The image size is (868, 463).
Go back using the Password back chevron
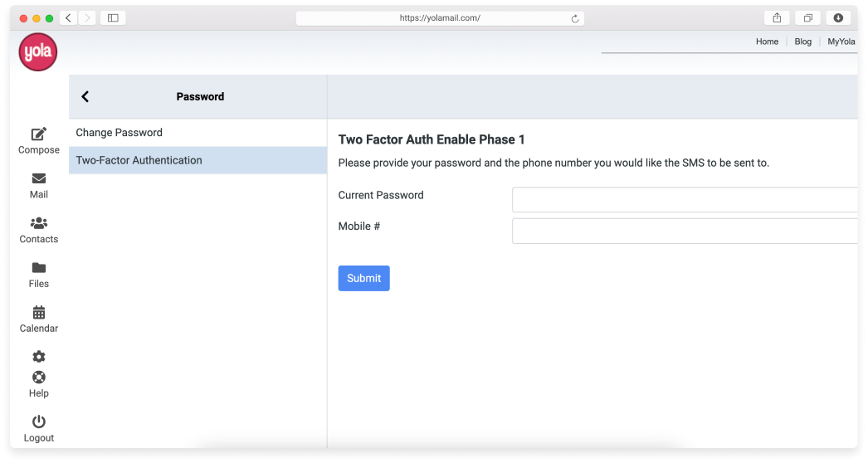pos(85,96)
